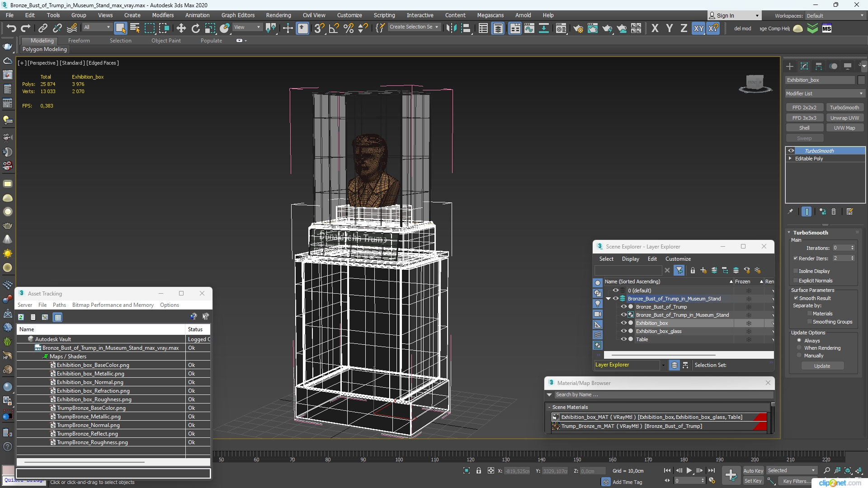
Task: Select Manually update option
Action: pyautogui.click(x=799, y=356)
